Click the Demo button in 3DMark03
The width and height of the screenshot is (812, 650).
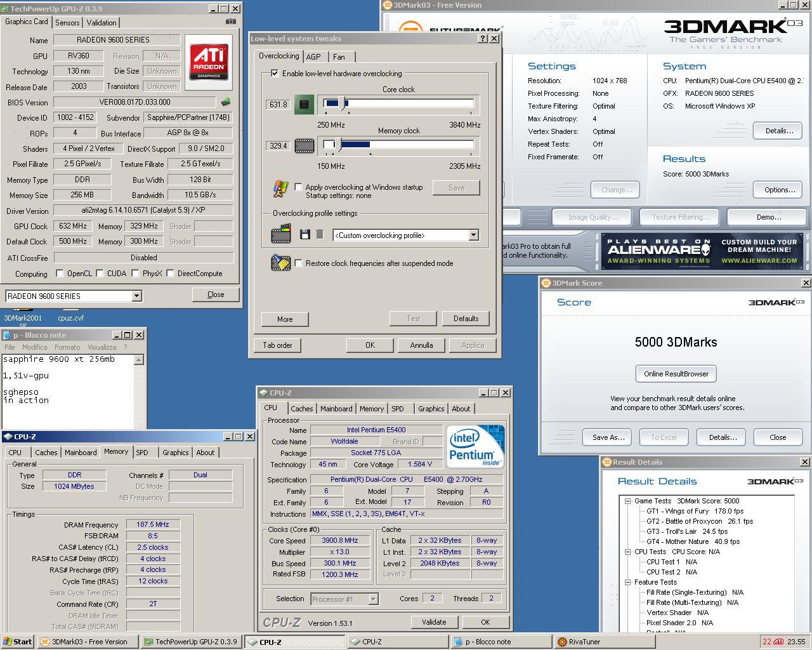[768, 217]
